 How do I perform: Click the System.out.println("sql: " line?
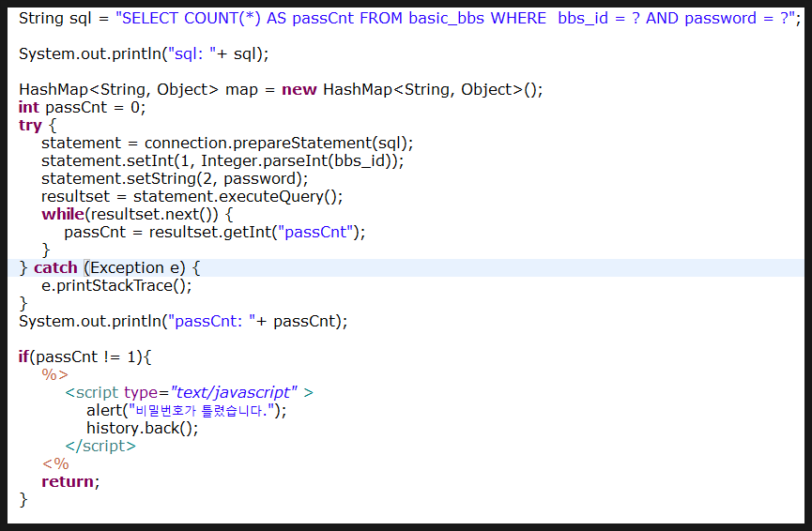pos(144,53)
